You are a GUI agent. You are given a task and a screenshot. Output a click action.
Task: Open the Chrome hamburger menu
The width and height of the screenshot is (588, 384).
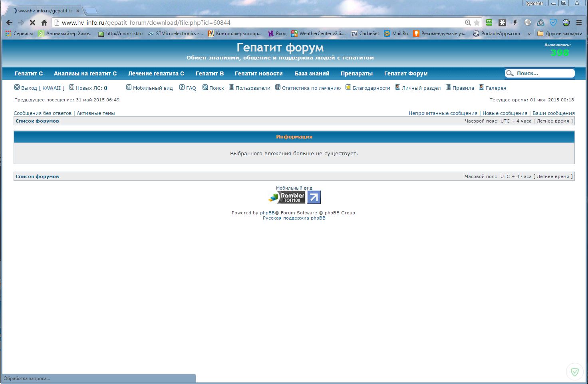click(579, 23)
